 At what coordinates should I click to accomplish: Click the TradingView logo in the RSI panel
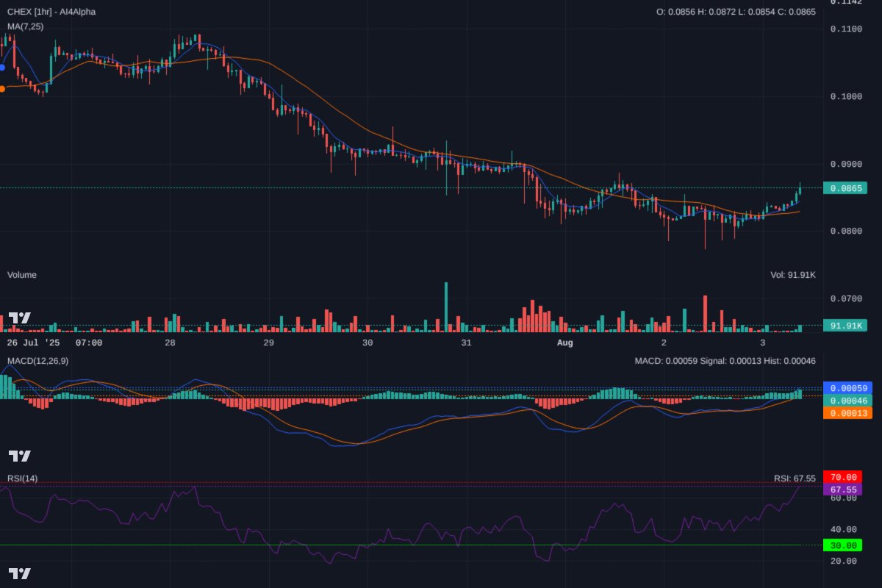[18, 572]
